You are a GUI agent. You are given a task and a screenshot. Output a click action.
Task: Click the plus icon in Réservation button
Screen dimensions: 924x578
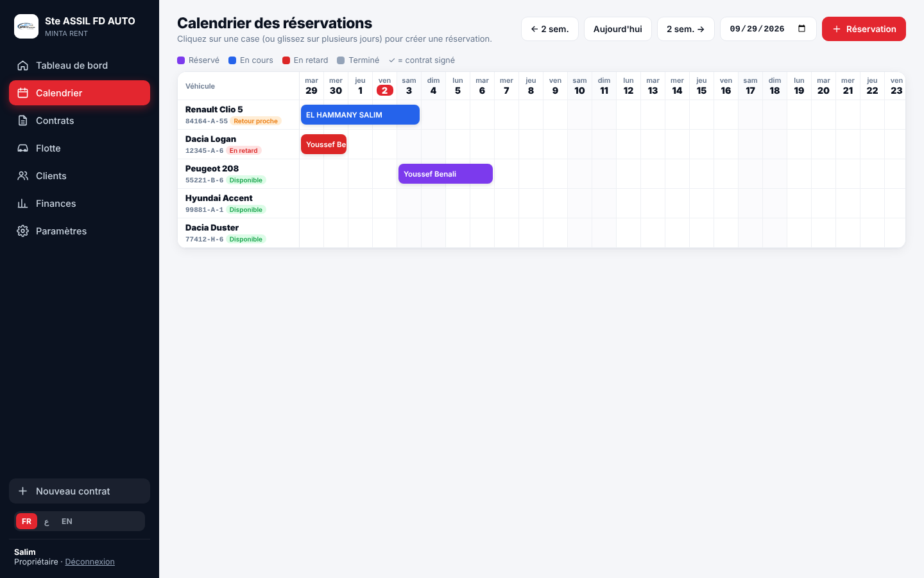coord(837,29)
